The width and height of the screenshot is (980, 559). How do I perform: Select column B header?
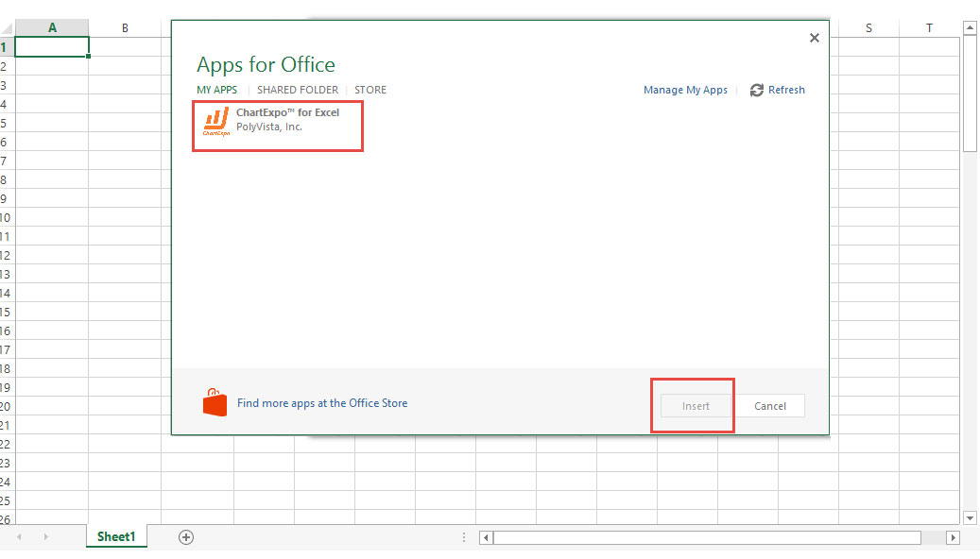pos(125,27)
